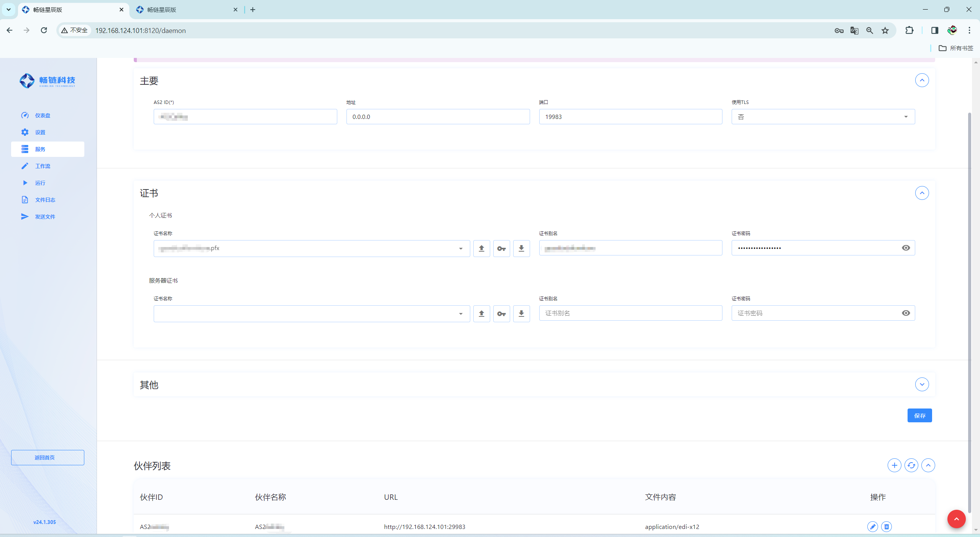
Task: Download the server certificate icon
Action: (521, 314)
